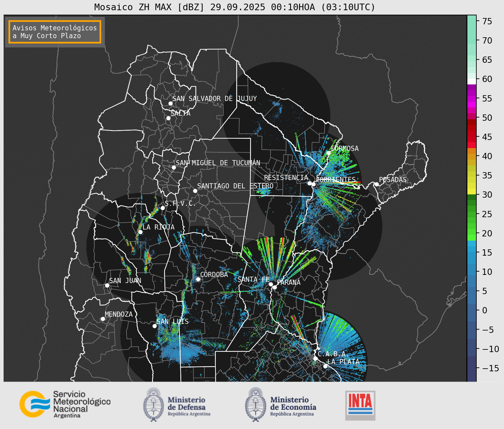This screenshot has height=429, width=504.
Task: Click the light blue 15 dBZ legend color
Action: [x=472, y=253]
